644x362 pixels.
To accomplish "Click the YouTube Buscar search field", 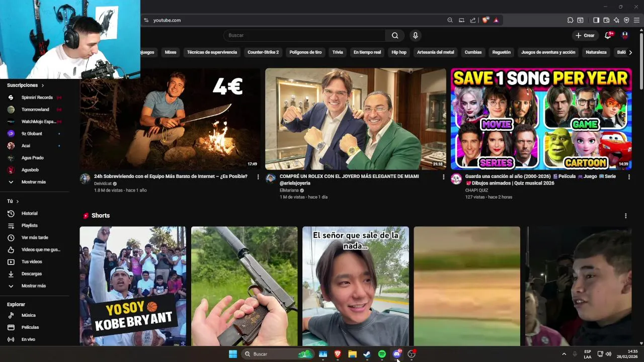I will pos(304,35).
